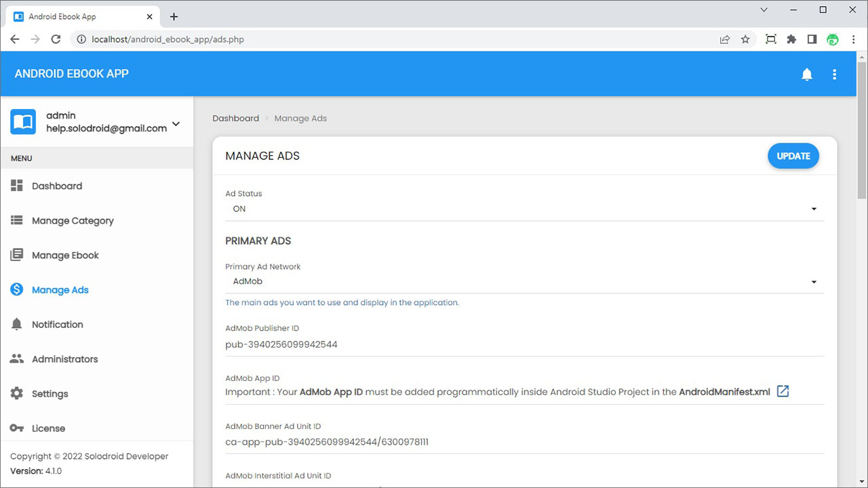
Task: Click the License key icon
Action: click(x=17, y=428)
